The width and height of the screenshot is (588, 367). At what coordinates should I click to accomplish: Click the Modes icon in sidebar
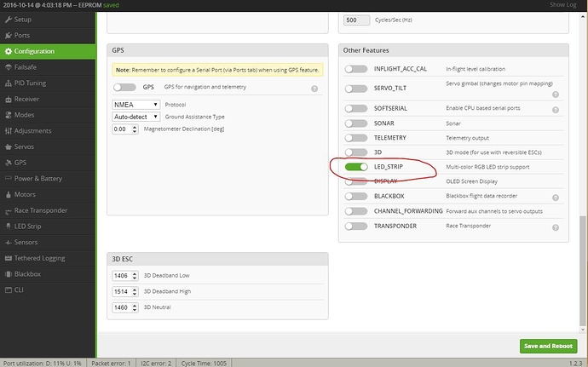point(9,115)
